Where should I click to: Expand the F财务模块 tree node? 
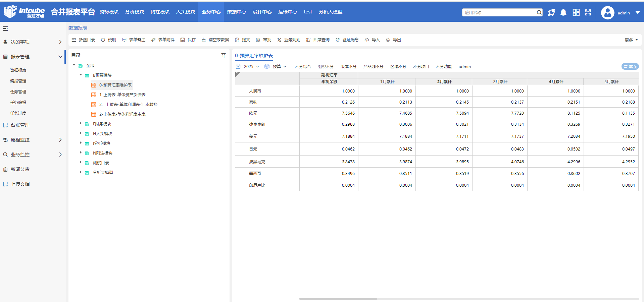tap(81, 124)
